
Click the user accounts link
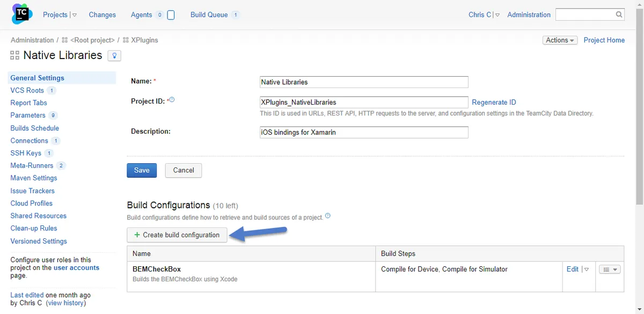(x=76, y=267)
